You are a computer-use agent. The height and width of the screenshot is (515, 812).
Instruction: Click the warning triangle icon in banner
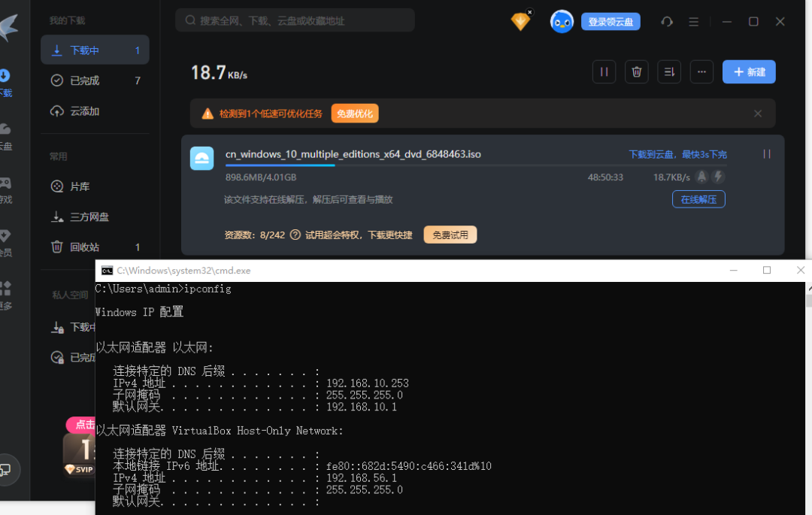[x=208, y=114]
